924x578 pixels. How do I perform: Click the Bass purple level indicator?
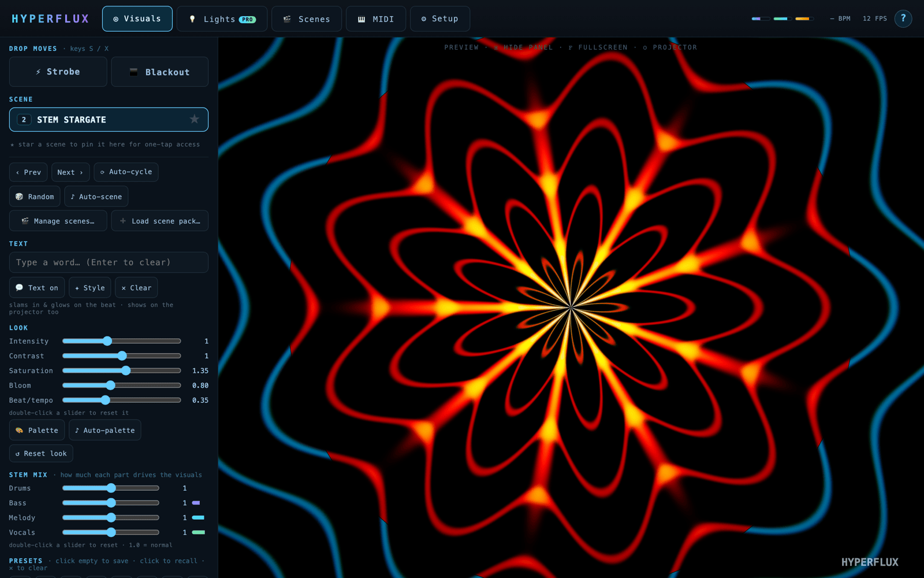(x=196, y=503)
